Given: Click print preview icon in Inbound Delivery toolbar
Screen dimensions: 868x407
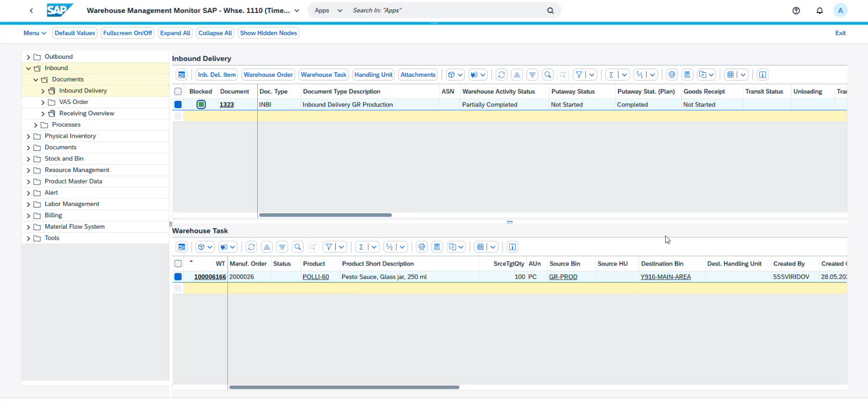Looking at the screenshot, I should tap(688, 75).
